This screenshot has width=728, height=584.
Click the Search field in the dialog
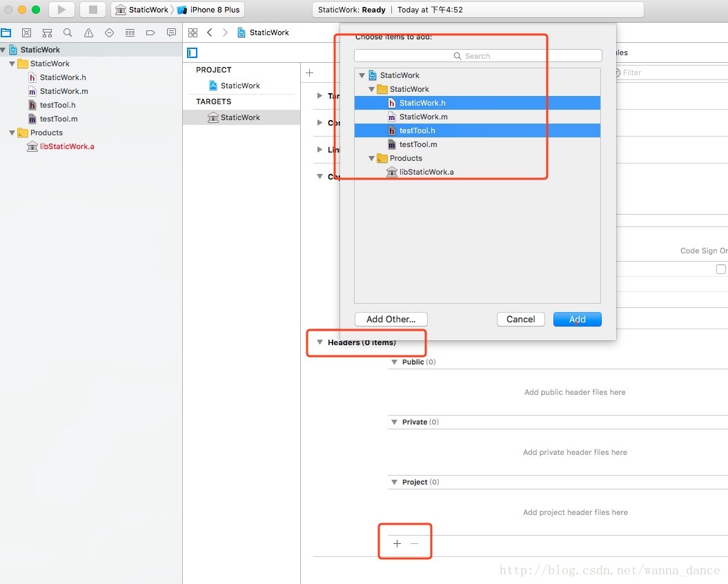[x=478, y=56]
